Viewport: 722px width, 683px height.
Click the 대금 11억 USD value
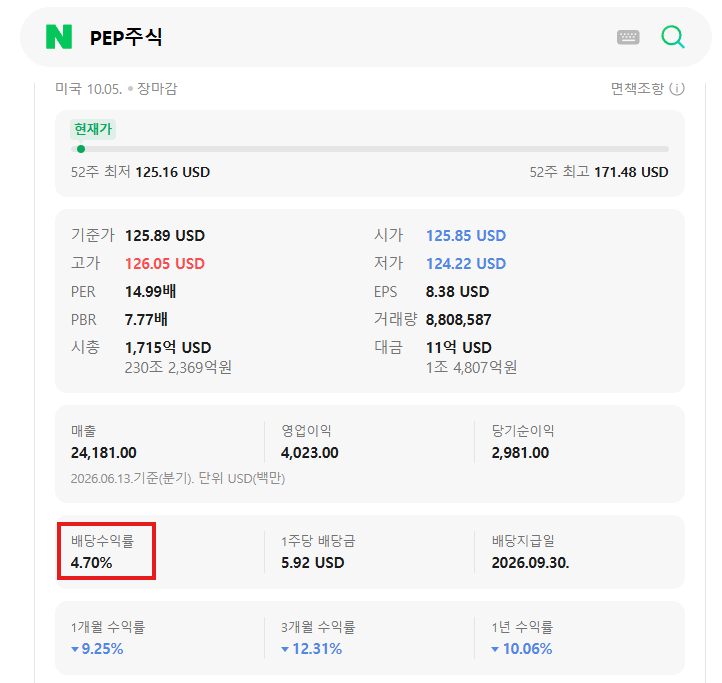[459, 348]
